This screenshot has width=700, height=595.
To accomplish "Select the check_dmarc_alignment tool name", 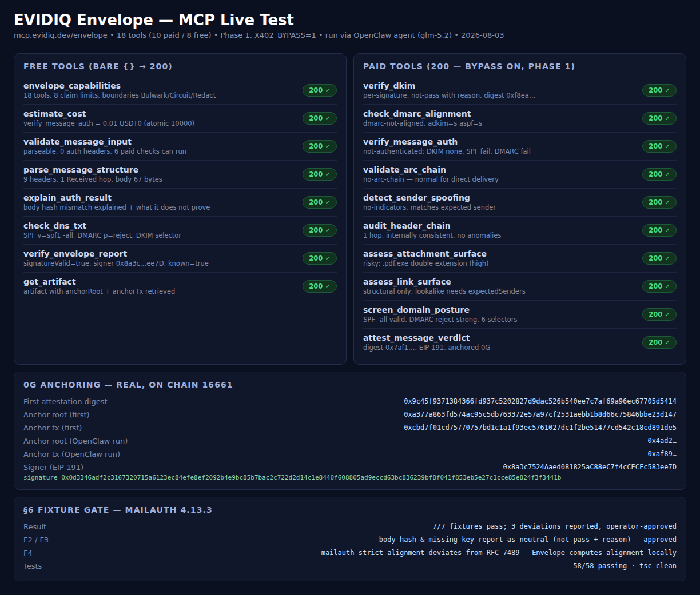I will coord(417,114).
